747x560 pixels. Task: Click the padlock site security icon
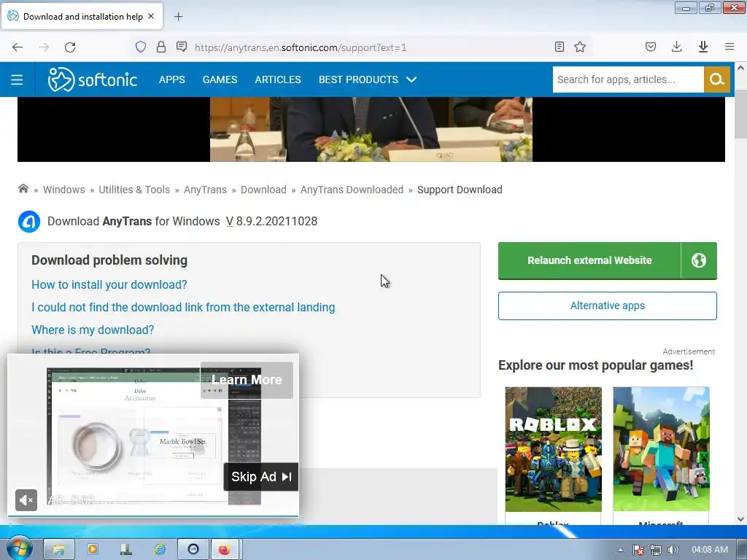coord(161,47)
